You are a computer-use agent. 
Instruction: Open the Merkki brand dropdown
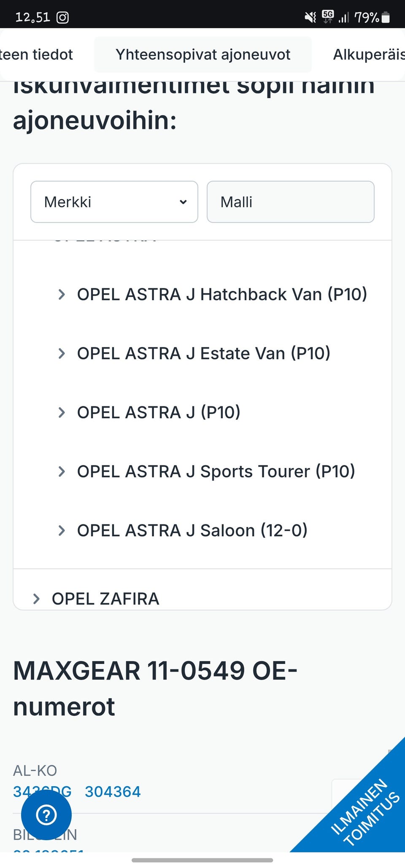114,202
